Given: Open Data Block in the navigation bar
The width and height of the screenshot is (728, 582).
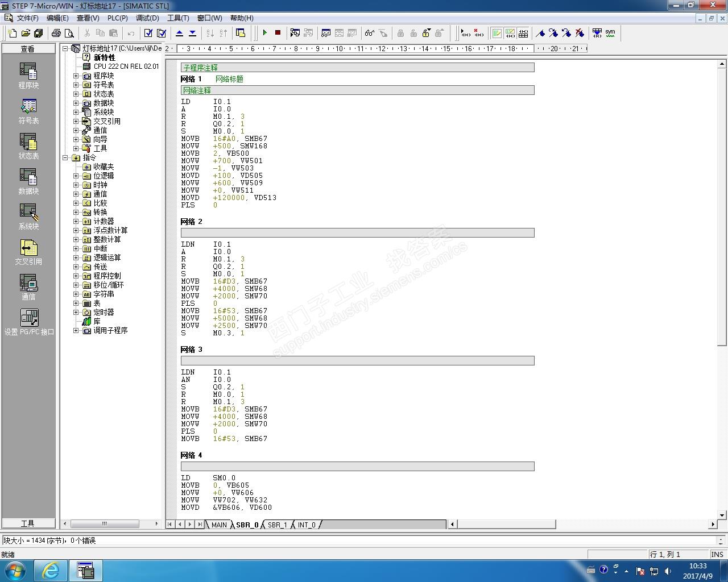Looking at the screenshot, I should pyautogui.click(x=28, y=182).
